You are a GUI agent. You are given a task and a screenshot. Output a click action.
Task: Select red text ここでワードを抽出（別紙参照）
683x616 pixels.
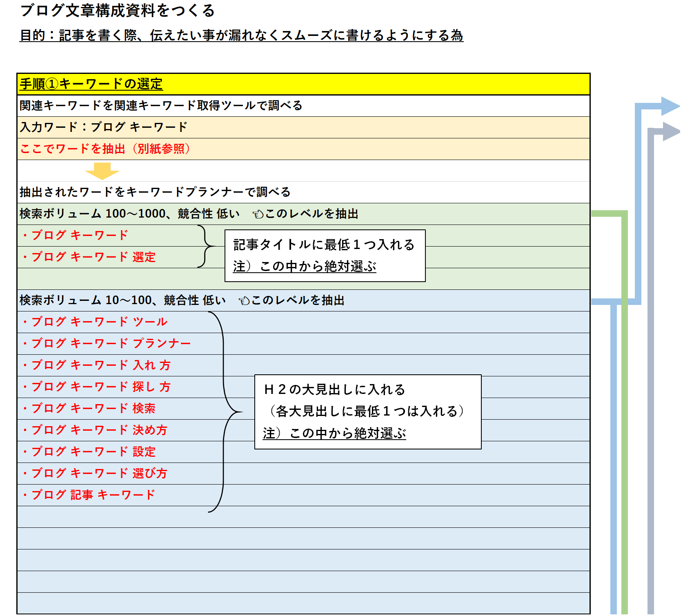[105, 149]
